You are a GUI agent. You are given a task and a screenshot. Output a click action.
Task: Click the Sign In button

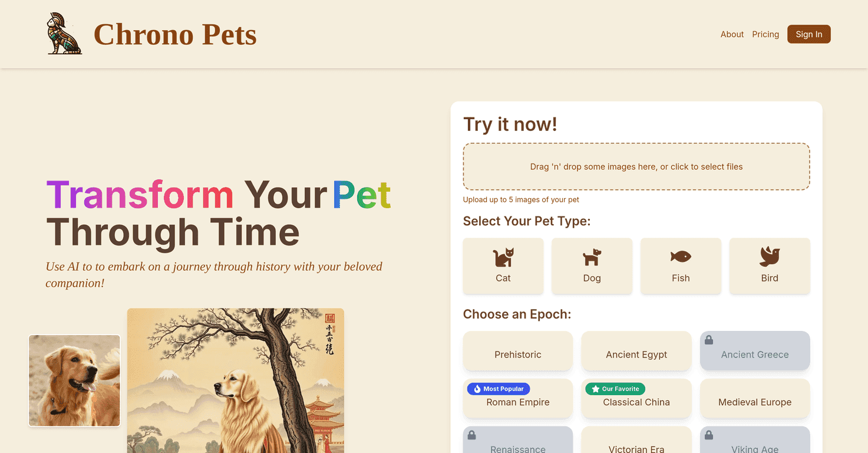808,34
